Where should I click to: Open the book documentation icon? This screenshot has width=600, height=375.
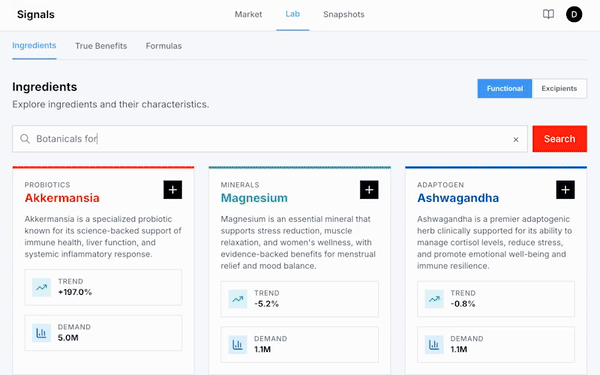tap(548, 15)
